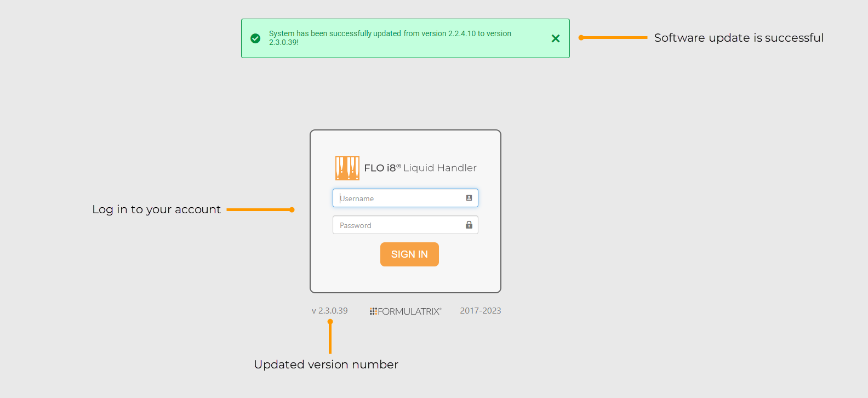Screen dimensions: 868x398
Task: Dismiss the green update notification
Action: (x=556, y=38)
